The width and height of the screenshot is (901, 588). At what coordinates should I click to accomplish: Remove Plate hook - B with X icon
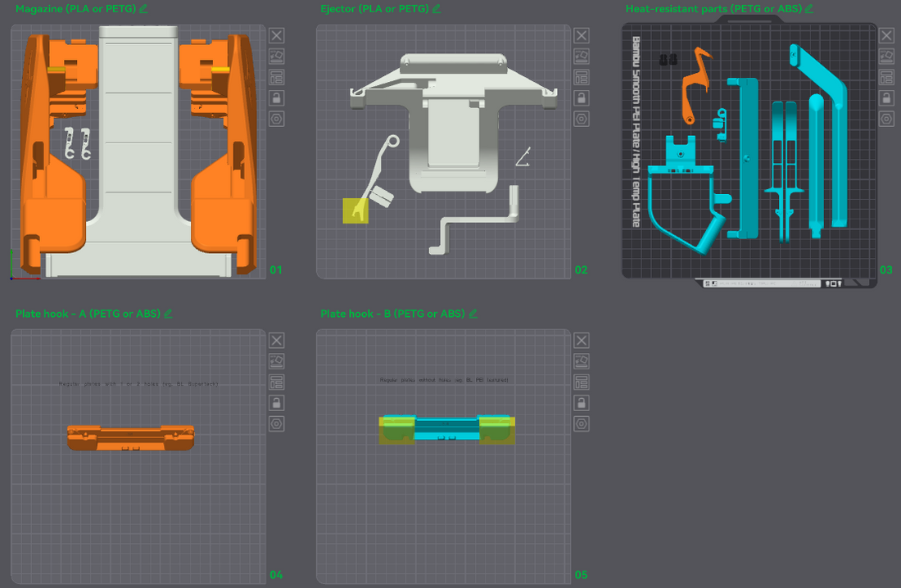(x=582, y=341)
